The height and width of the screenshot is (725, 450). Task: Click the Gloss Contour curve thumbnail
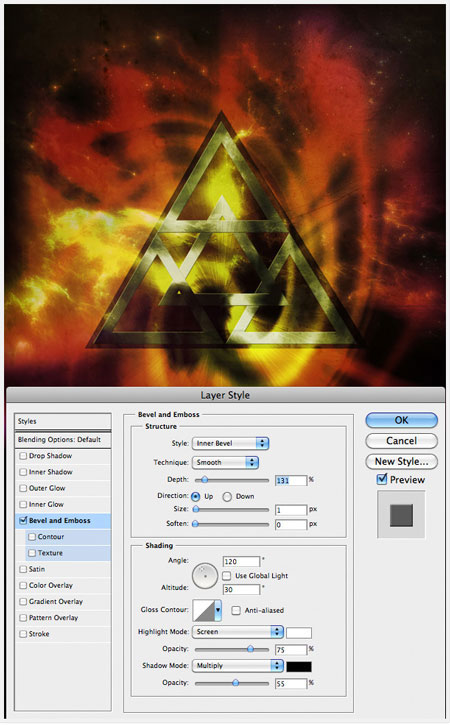click(203, 610)
